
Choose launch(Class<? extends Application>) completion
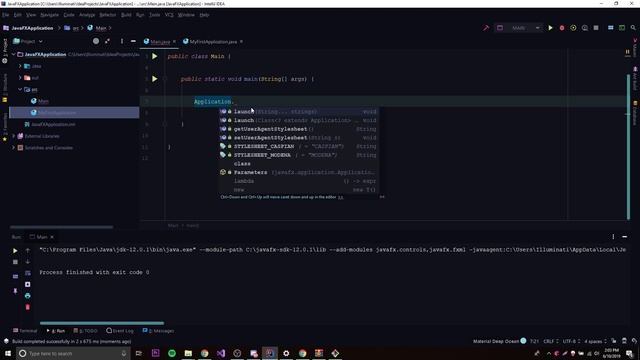click(298, 120)
